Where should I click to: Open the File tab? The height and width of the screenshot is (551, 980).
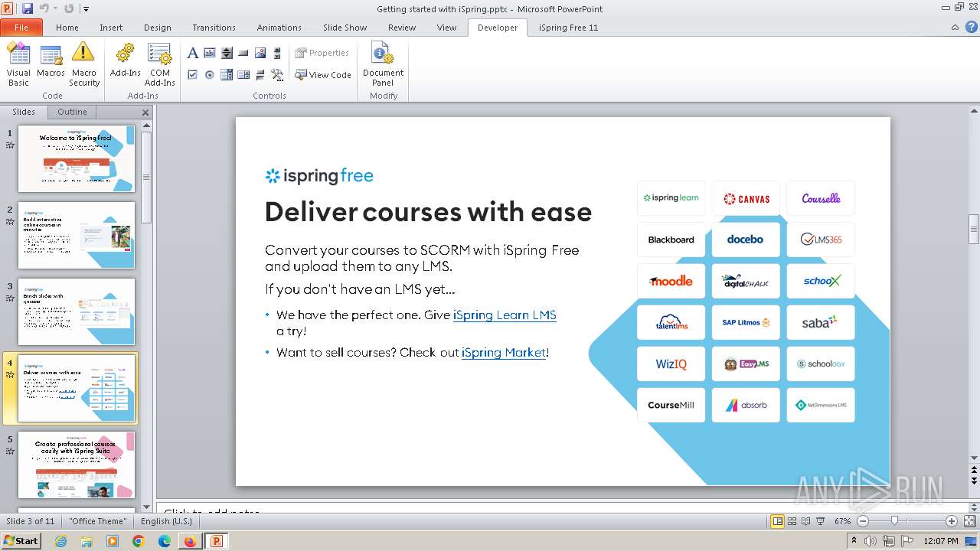pyautogui.click(x=21, y=28)
